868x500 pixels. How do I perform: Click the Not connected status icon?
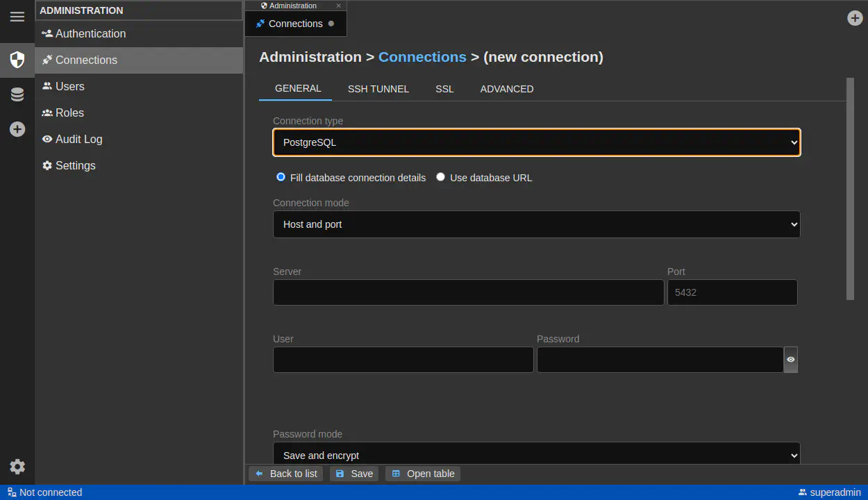(12, 492)
